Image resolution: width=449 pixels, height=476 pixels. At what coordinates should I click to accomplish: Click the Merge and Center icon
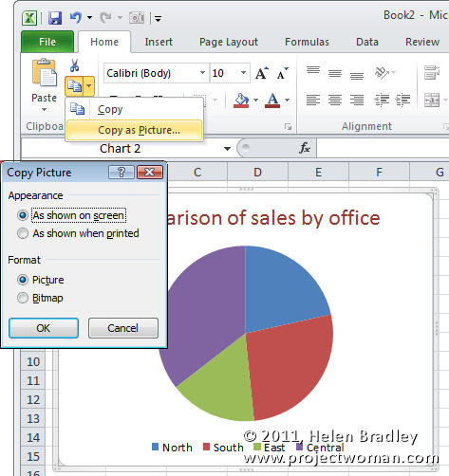[432, 101]
